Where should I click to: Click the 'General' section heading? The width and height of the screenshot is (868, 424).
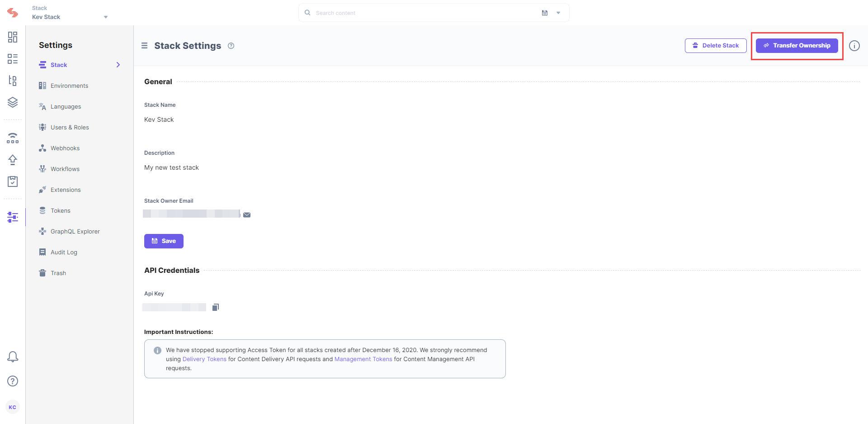click(158, 81)
